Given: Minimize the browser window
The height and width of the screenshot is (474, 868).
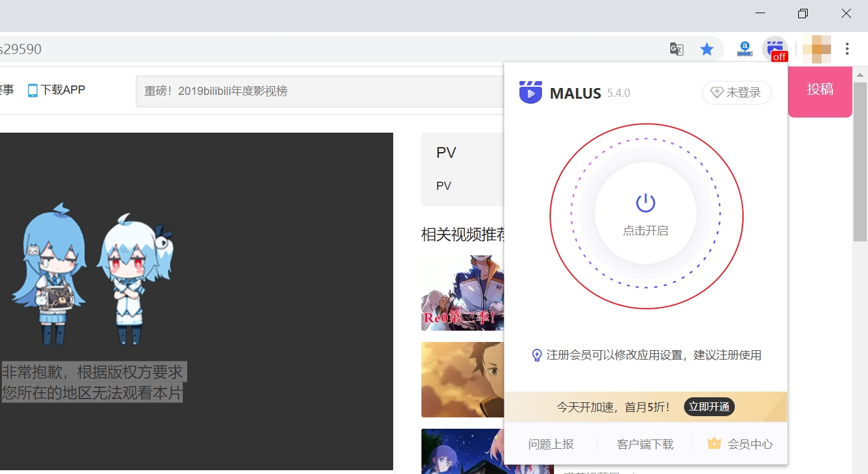Looking at the screenshot, I should (761, 13).
